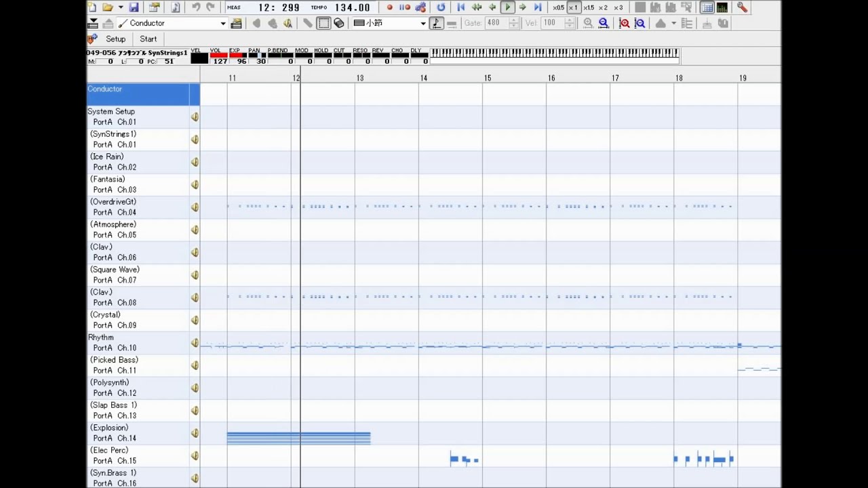Select the Conductor track header
Viewport: 868px width, 488px height.
[x=143, y=94]
